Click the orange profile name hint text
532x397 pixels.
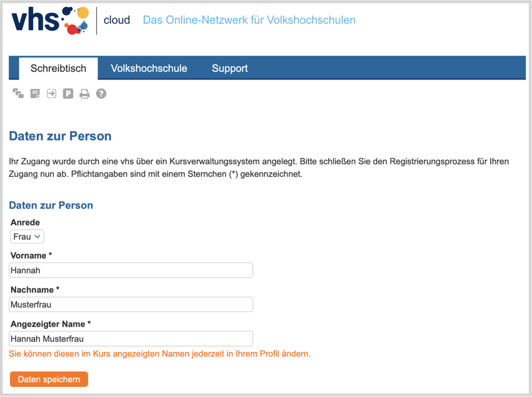(160, 354)
